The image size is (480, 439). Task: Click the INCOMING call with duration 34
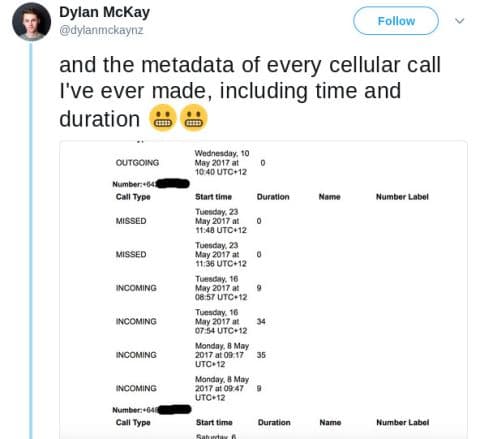pyautogui.click(x=191, y=321)
